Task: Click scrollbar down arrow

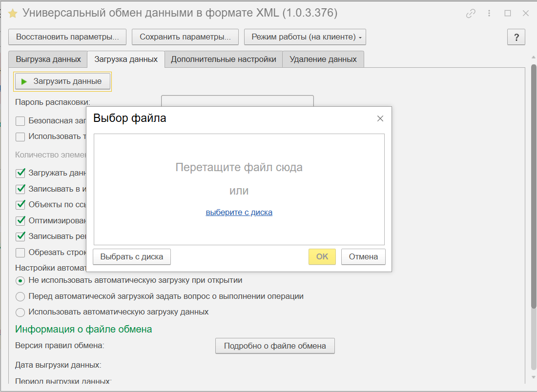Action: 533,377
